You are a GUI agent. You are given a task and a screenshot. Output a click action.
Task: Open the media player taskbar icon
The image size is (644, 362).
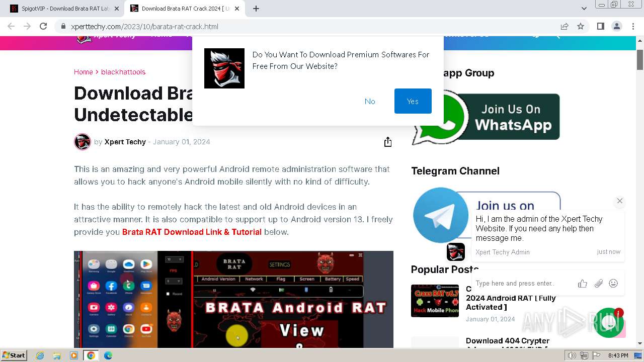coord(74,355)
